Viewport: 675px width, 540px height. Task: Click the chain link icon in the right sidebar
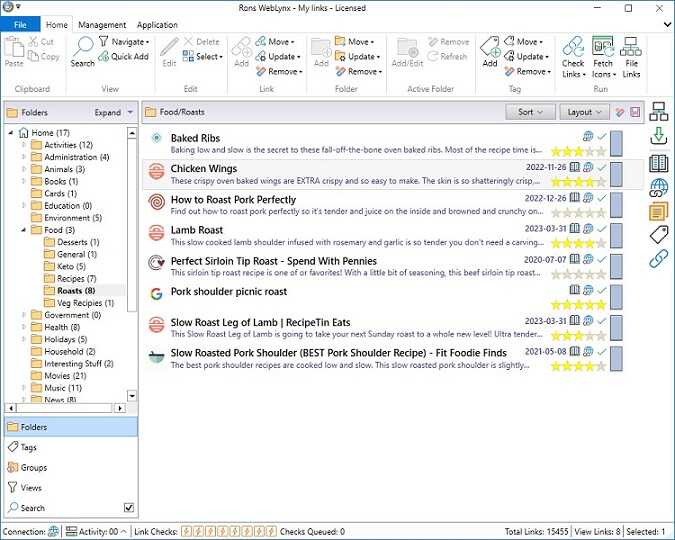pyautogui.click(x=659, y=259)
